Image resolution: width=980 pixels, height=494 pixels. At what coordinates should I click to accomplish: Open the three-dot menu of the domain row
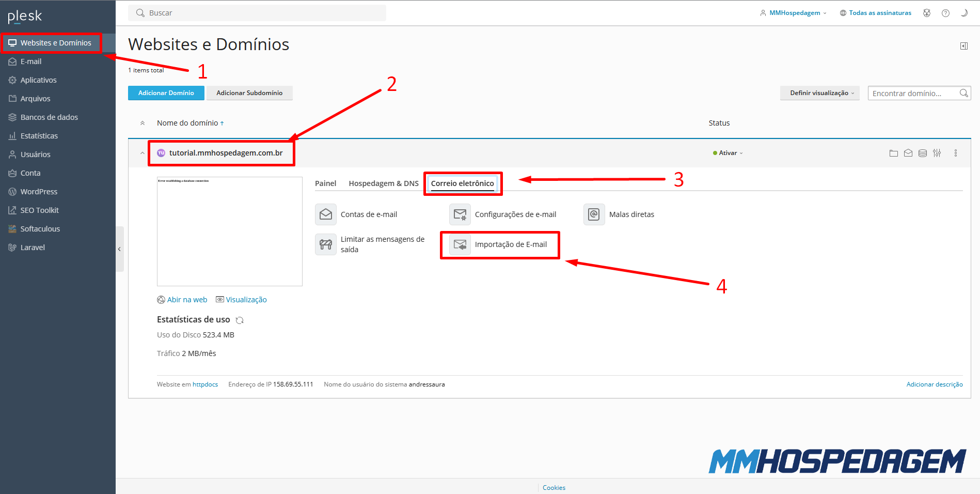[x=956, y=153]
